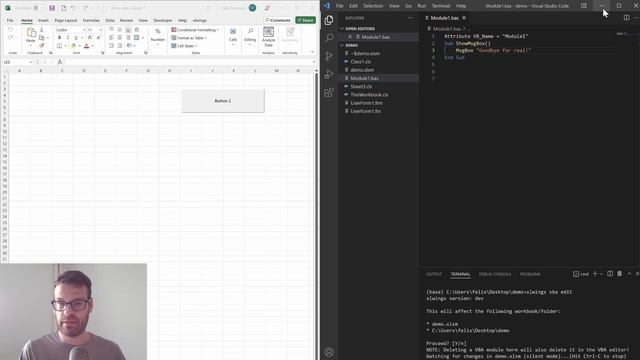The width and height of the screenshot is (640, 360).
Task: Click the Save icon in Excel title bar
Action: coord(52,8)
